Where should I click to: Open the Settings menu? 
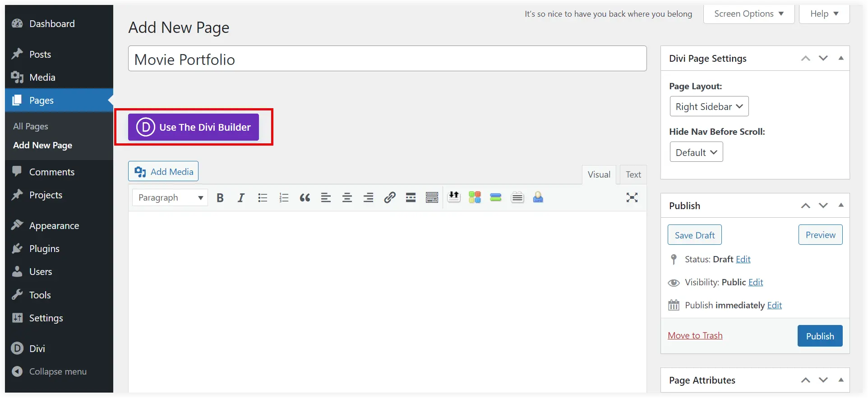tap(59, 318)
